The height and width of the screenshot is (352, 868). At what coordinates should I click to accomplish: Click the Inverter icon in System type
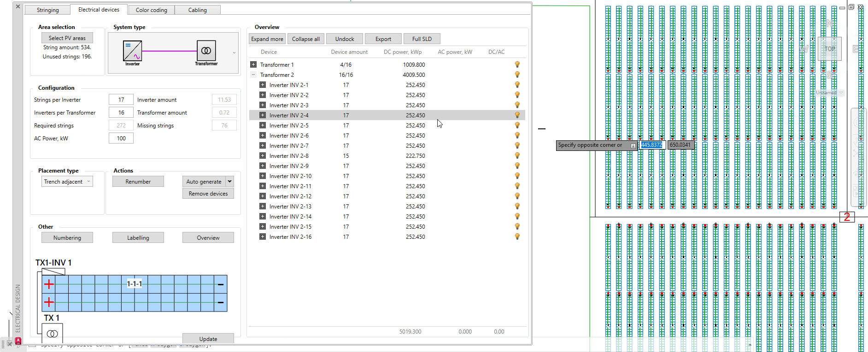[x=132, y=51]
